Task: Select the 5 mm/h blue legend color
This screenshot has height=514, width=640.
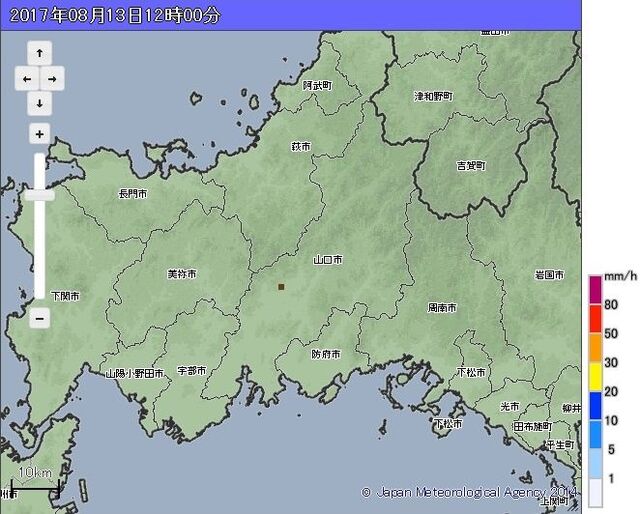Action: tap(595, 435)
